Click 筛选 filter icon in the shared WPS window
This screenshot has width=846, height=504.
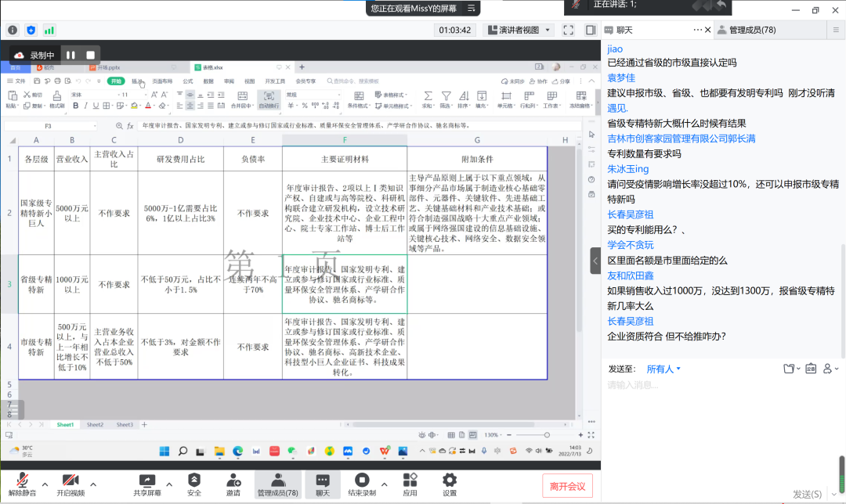(x=446, y=99)
